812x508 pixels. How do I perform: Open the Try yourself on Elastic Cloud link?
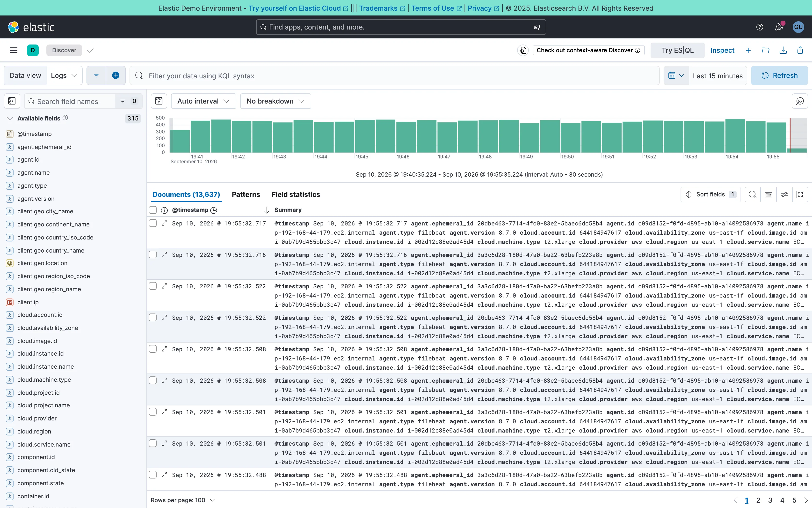(x=298, y=8)
